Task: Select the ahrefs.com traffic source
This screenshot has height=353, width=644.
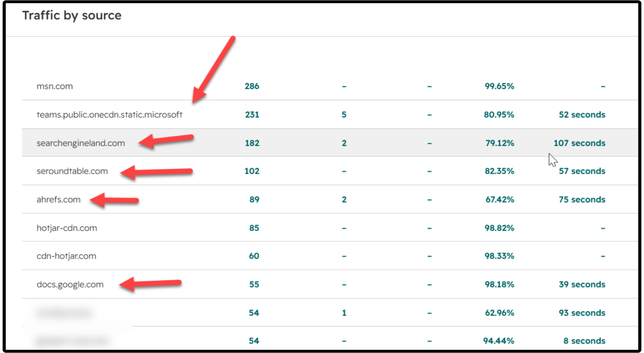Action: click(58, 200)
